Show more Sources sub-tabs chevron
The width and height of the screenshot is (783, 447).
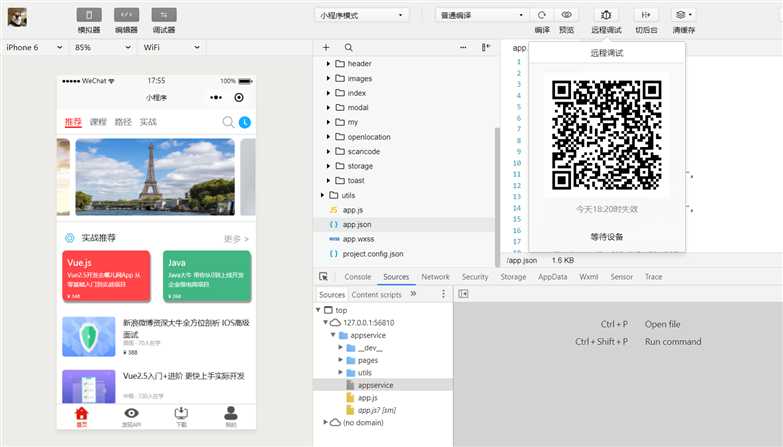pyautogui.click(x=413, y=294)
